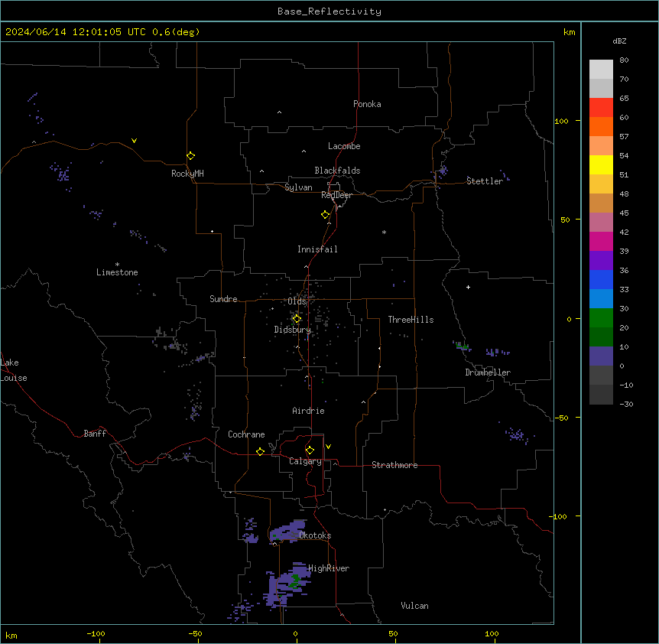Click the Drumheller label
The height and width of the screenshot is (644, 659).
[x=488, y=372]
